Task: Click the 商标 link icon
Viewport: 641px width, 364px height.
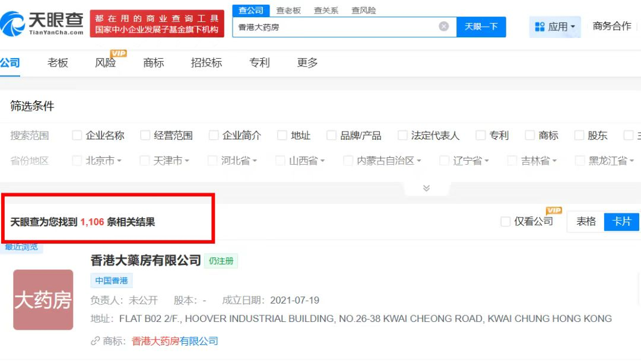Action: click(x=95, y=341)
